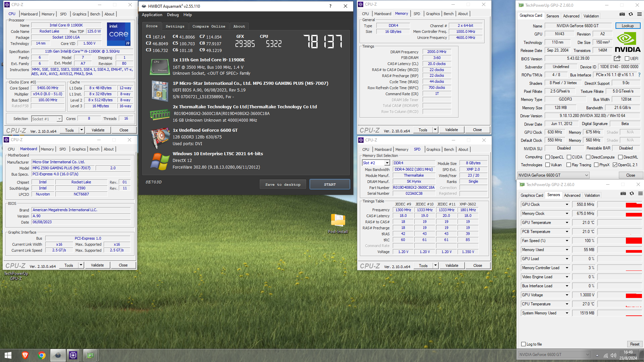644x362 pixels.
Task: Expand GPU Voltage sensor dropdown
Action: pyautogui.click(x=567, y=295)
